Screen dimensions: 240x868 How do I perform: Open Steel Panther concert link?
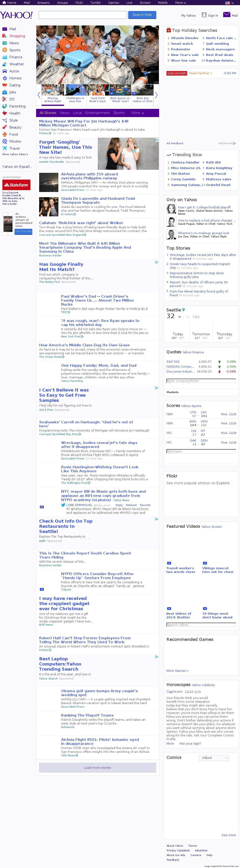200,73
